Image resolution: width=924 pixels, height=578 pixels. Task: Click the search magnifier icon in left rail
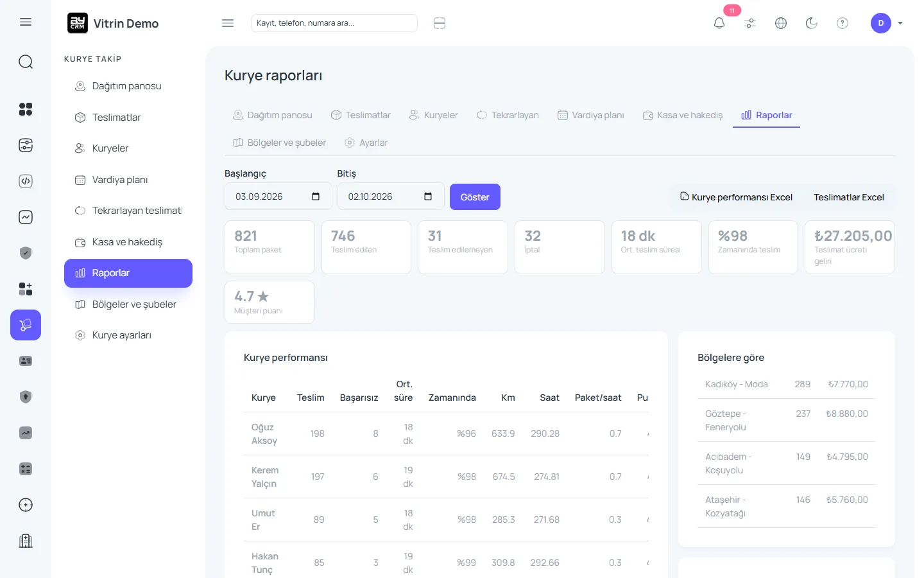[x=26, y=62]
